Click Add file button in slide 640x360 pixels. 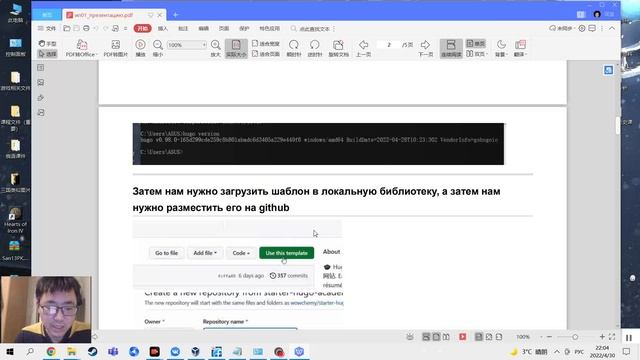click(205, 253)
